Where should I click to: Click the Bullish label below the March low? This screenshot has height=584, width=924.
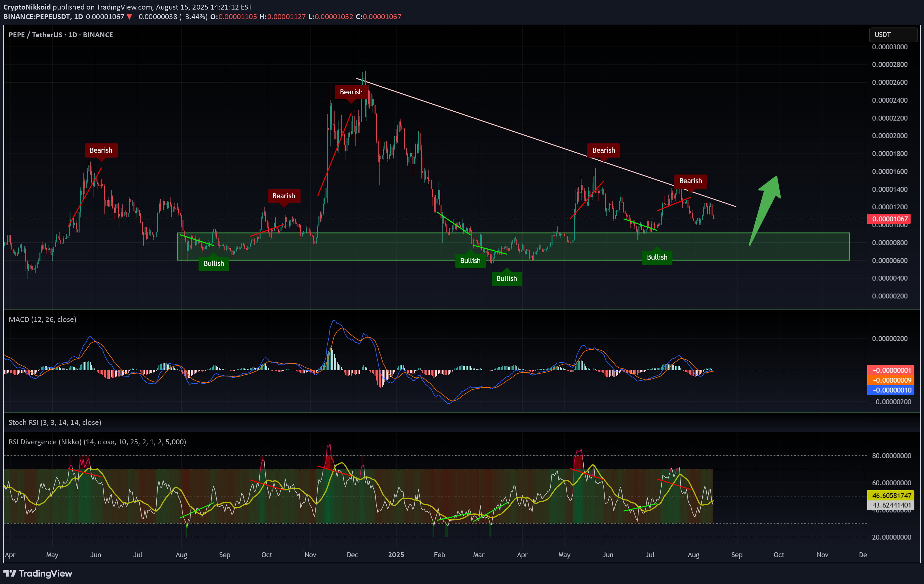point(507,278)
